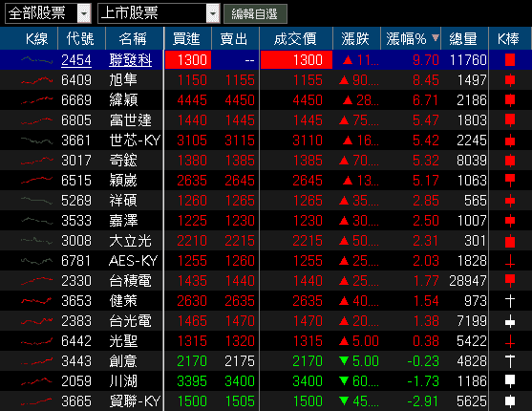532x411 pixels.
Task: Click the ▼5.00 change of 創意
Action: [359, 361]
